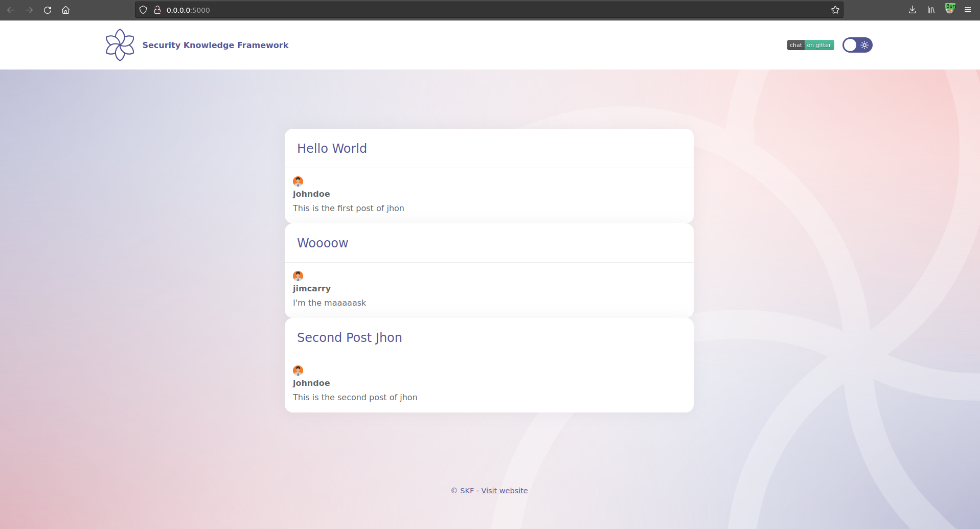Go to browser home page icon

pyautogui.click(x=65, y=10)
